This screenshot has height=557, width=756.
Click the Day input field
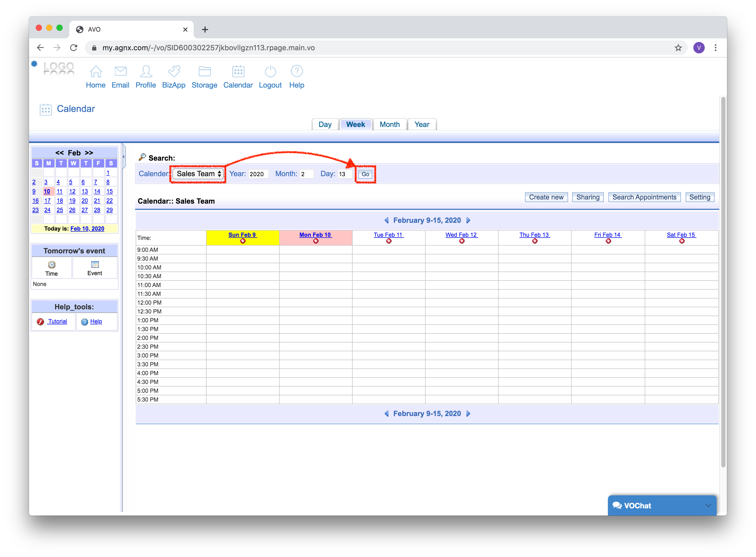tap(344, 174)
